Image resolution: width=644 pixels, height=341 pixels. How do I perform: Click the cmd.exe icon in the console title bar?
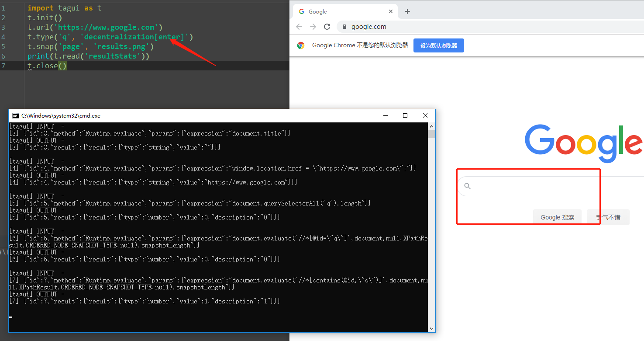(16, 115)
